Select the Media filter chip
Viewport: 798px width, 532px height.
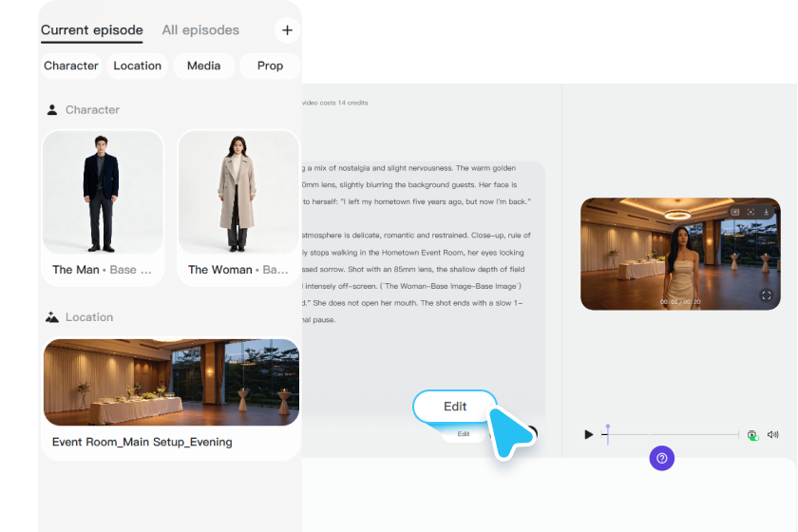point(203,66)
